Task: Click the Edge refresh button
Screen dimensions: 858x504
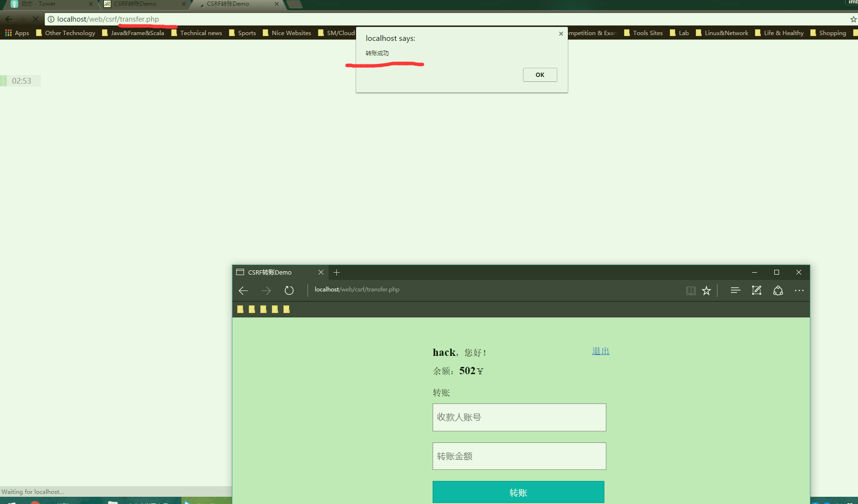Action: [x=289, y=290]
